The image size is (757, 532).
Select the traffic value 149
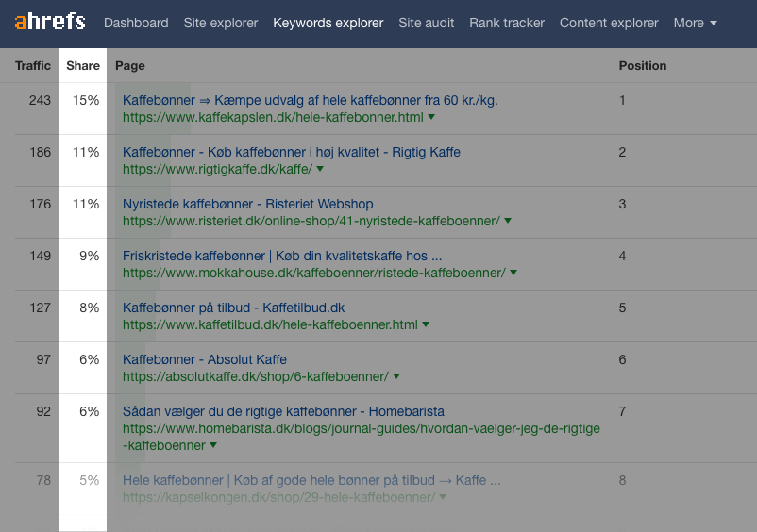tap(40, 256)
